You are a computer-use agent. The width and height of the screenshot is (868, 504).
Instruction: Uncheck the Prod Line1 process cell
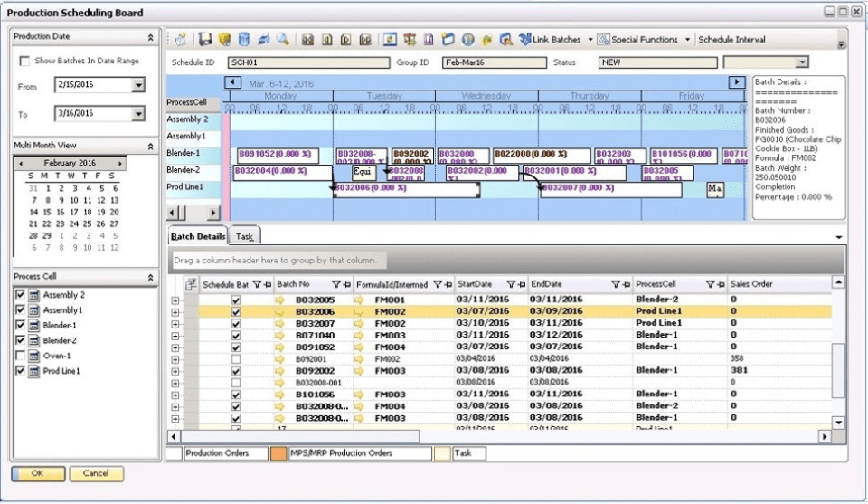[20, 370]
